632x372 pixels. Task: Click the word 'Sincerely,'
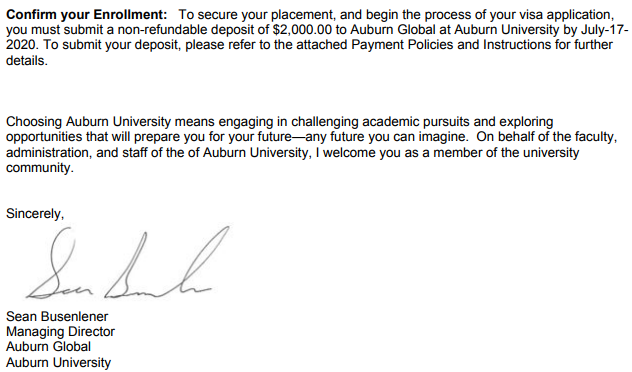click(35, 214)
